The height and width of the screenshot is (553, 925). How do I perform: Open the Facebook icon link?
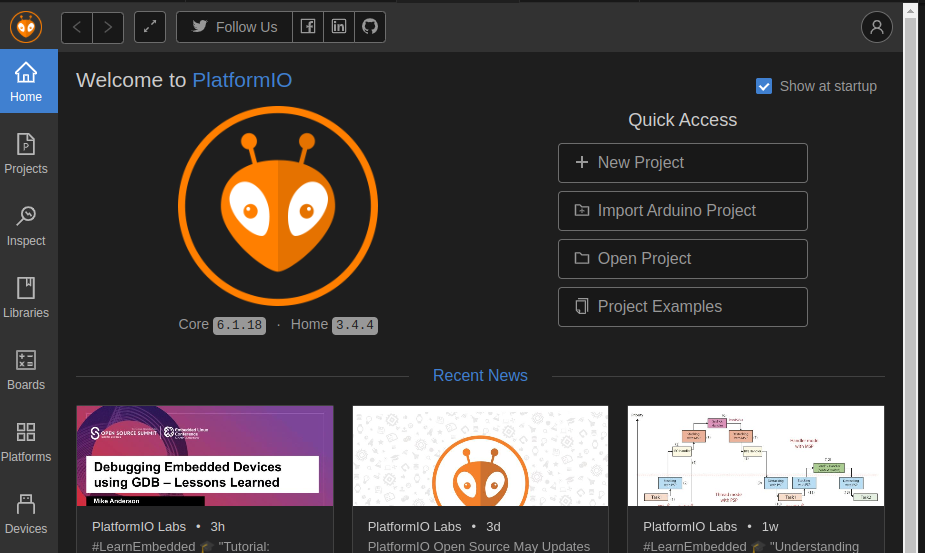pos(308,27)
